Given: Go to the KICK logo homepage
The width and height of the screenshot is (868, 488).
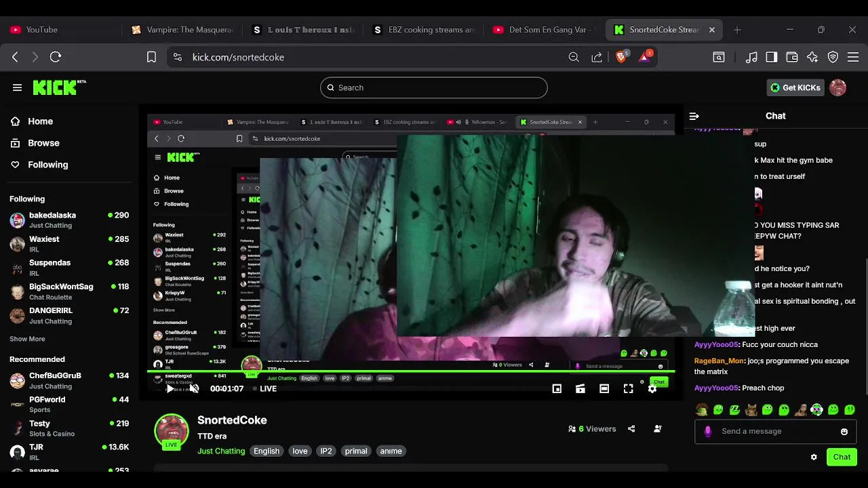Looking at the screenshot, I should tap(59, 87).
